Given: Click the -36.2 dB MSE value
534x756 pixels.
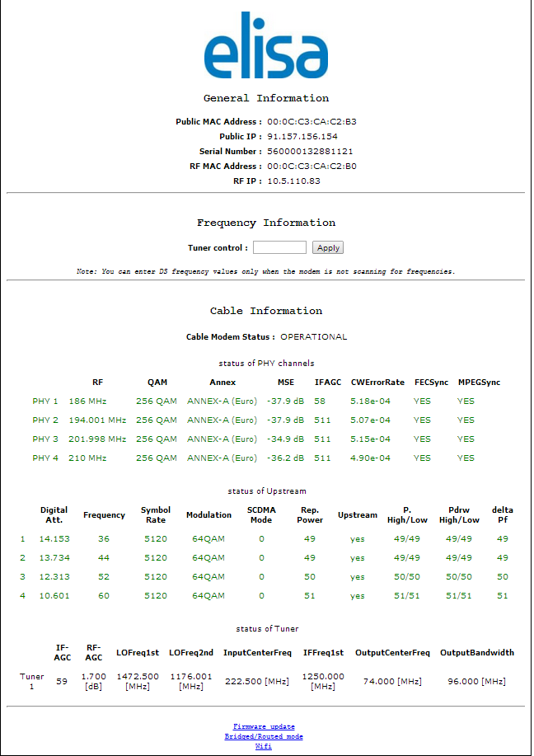Looking at the screenshot, I should [286, 458].
